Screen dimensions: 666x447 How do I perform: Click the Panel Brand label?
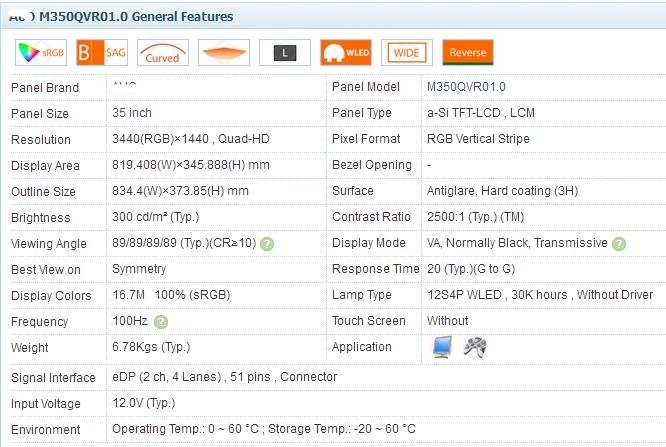point(45,88)
